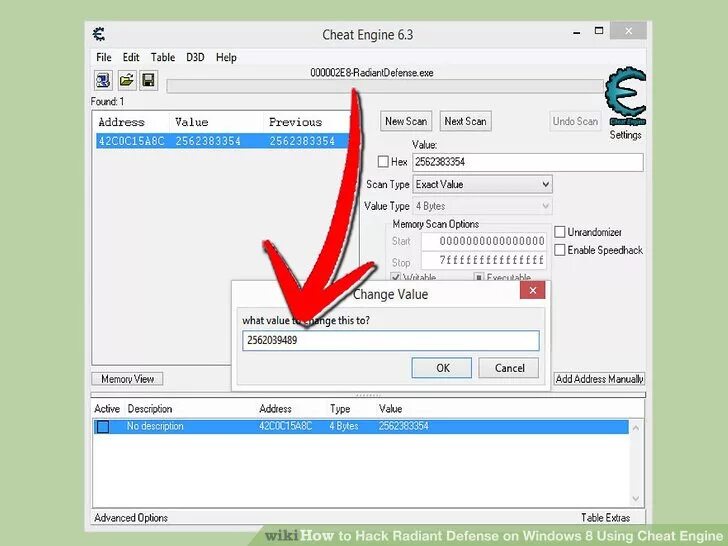This screenshot has height=546, width=728.
Task: Click the Value column header in results
Action: [191, 122]
